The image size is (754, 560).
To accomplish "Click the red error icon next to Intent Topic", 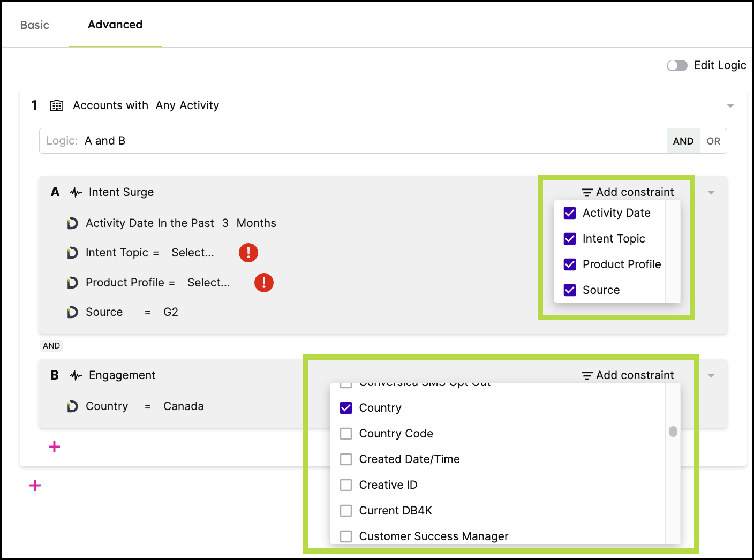I will pyautogui.click(x=248, y=252).
